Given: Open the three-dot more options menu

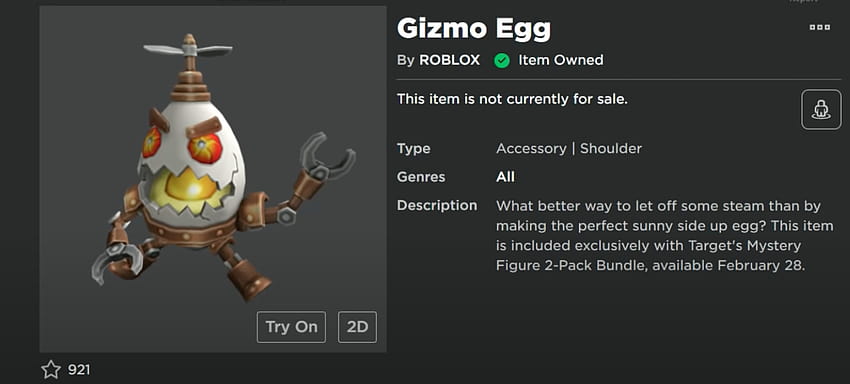Looking at the screenshot, I should (x=819, y=28).
